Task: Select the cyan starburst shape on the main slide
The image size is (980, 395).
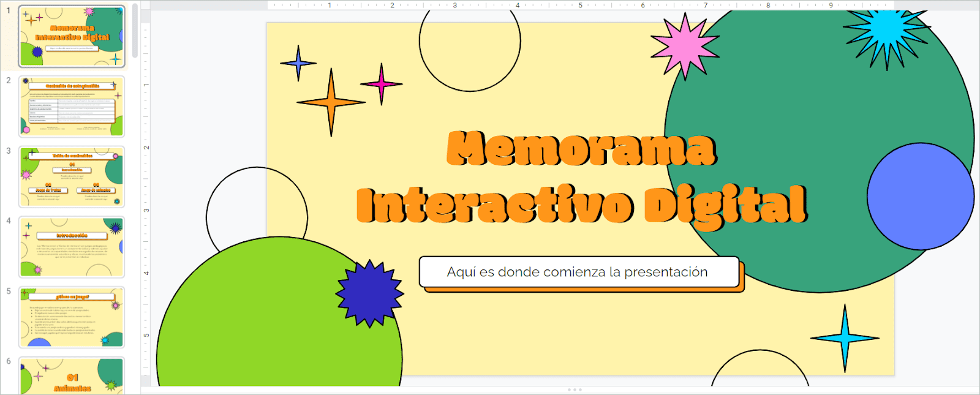Action: point(886,37)
